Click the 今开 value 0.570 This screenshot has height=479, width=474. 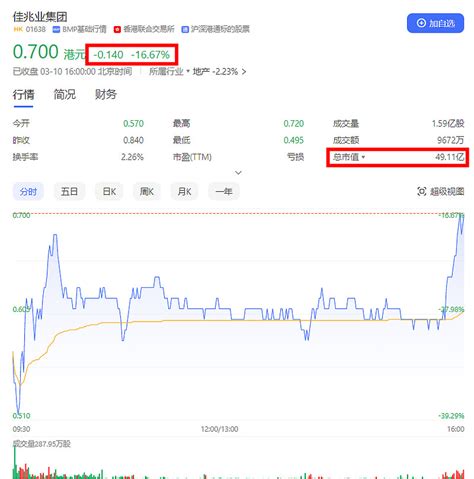point(133,124)
